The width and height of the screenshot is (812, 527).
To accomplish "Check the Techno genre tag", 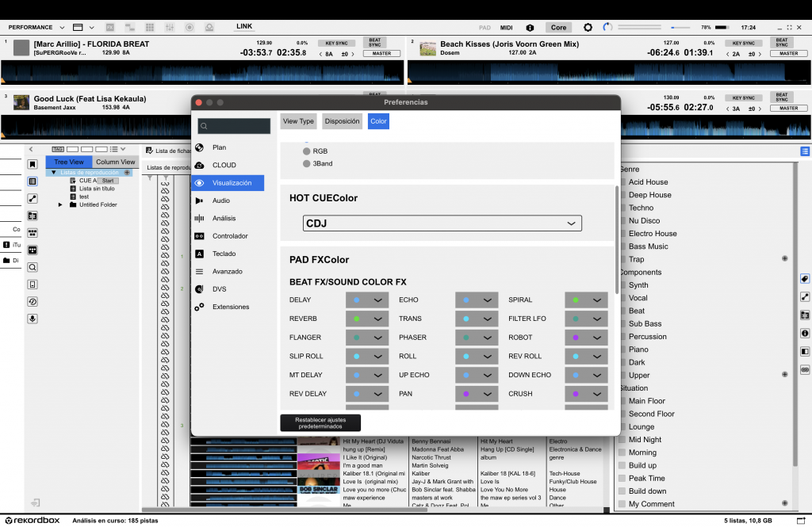I will pos(623,208).
